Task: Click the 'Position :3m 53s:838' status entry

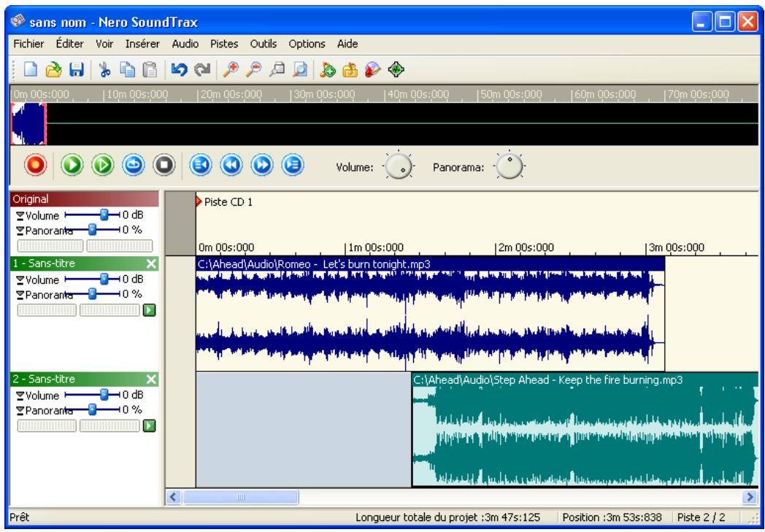Action: coord(612,517)
